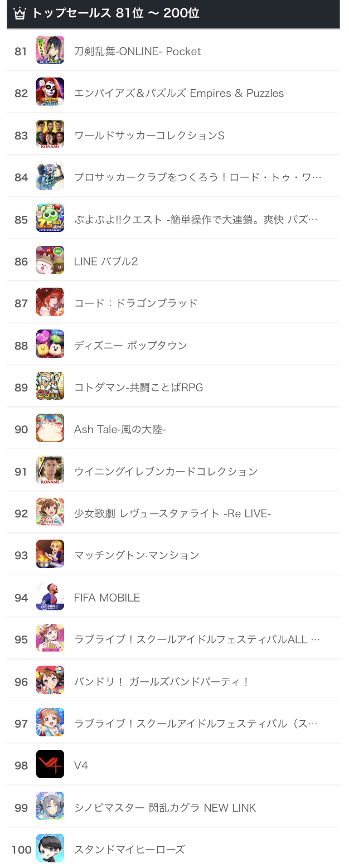Screen dimensions: 349x868
Task: Select the 少女歌劇 レヴュースタァライト title
Action: 172,513
